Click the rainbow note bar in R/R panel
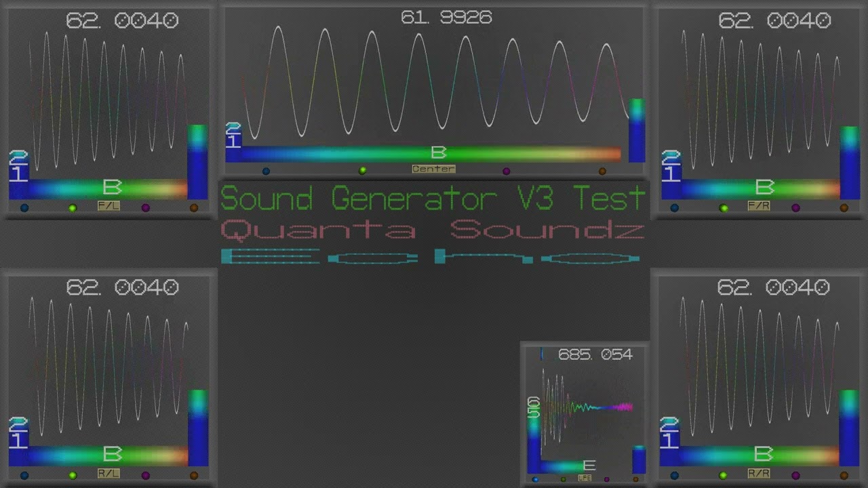The width and height of the screenshot is (868, 488). [x=759, y=455]
